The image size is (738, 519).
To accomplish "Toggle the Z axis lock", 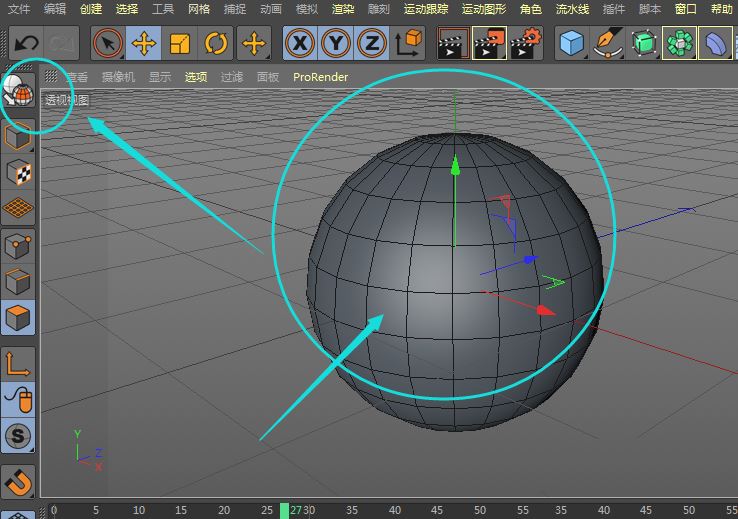I will [x=372, y=44].
